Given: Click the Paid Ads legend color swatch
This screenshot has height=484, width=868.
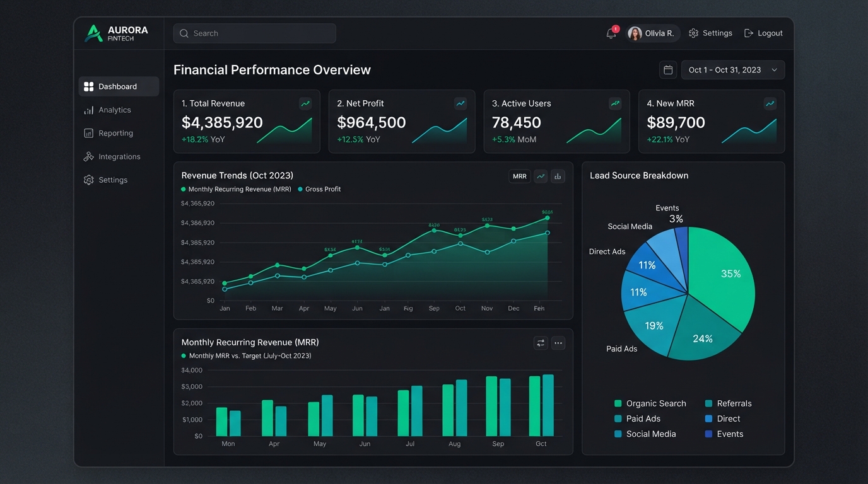Looking at the screenshot, I should [x=618, y=418].
